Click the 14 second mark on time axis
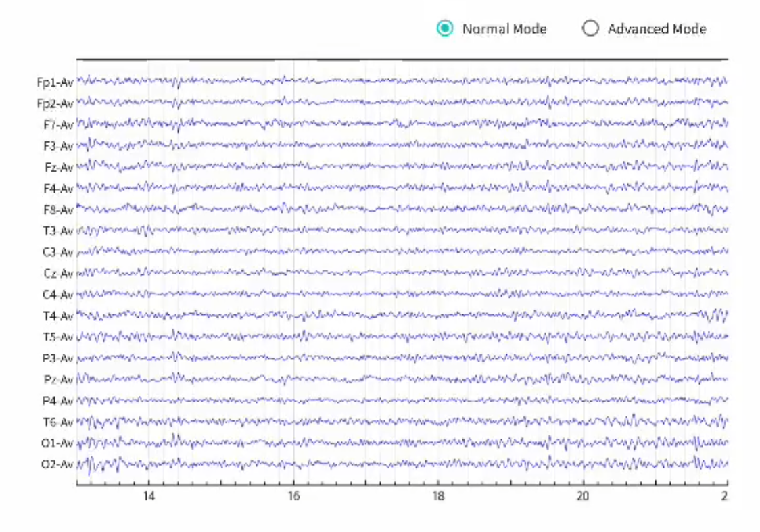The height and width of the screenshot is (532, 760). [148, 496]
